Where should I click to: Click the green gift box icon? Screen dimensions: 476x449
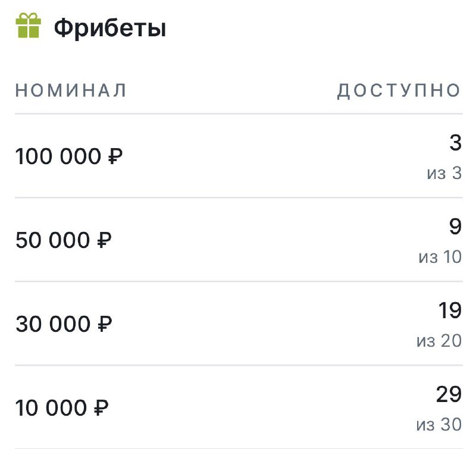[28, 26]
